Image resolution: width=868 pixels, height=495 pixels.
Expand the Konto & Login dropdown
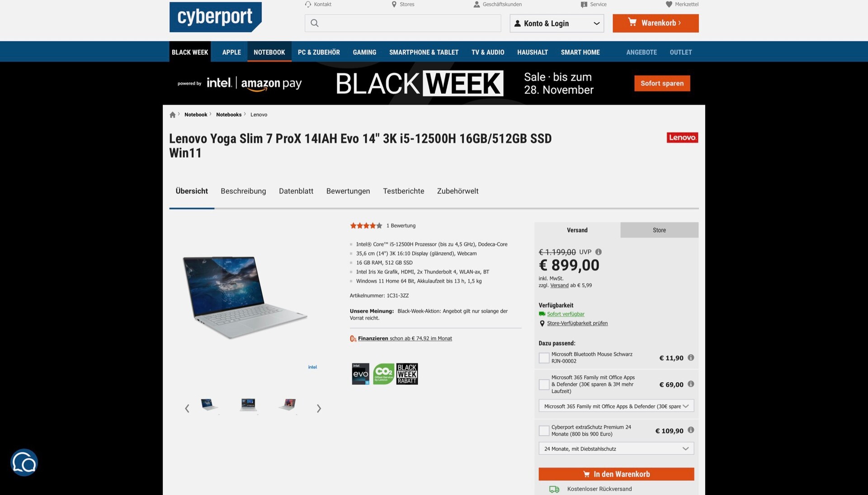pyautogui.click(x=557, y=24)
